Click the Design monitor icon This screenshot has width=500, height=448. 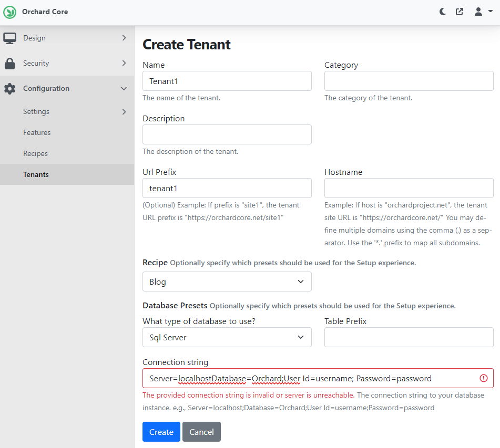tap(10, 38)
